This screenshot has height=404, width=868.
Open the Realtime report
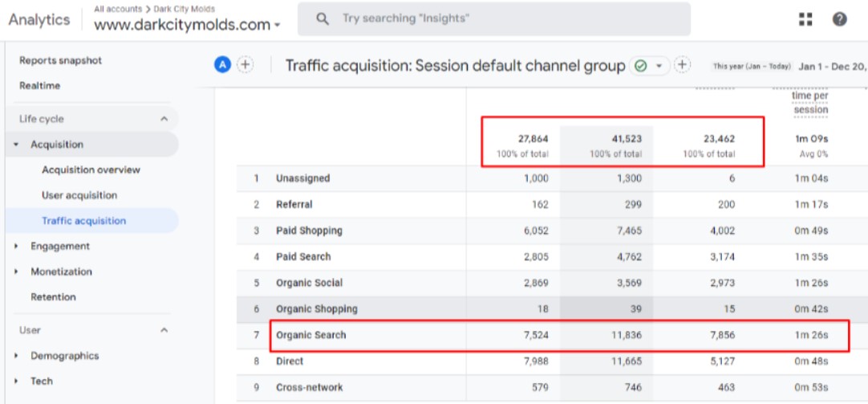pyautogui.click(x=40, y=86)
